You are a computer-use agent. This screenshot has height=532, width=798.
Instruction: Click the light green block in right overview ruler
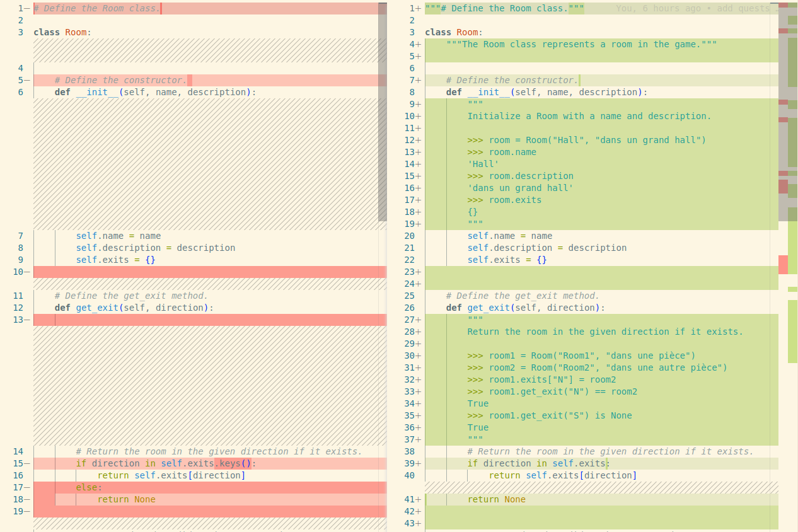(792, 331)
